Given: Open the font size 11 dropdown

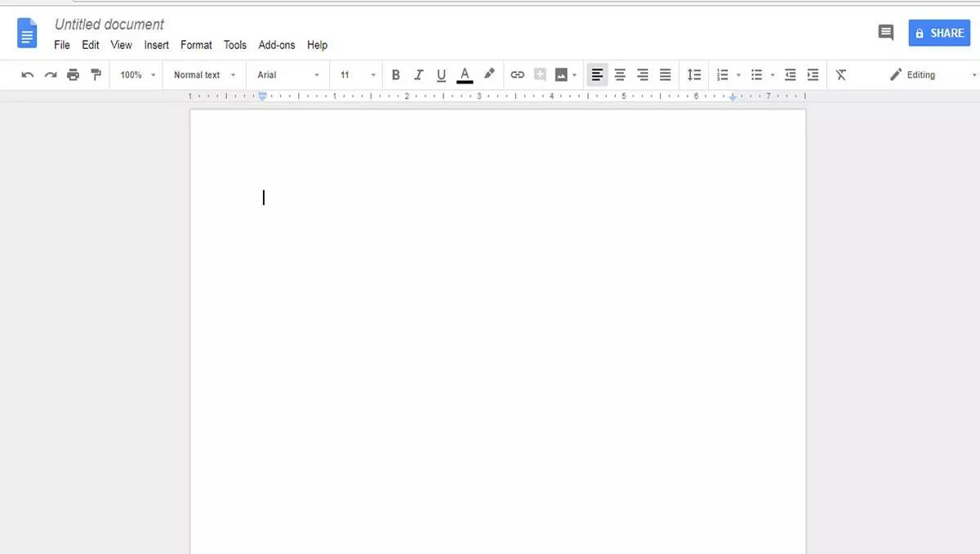Looking at the screenshot, I should tap(359, 74).
